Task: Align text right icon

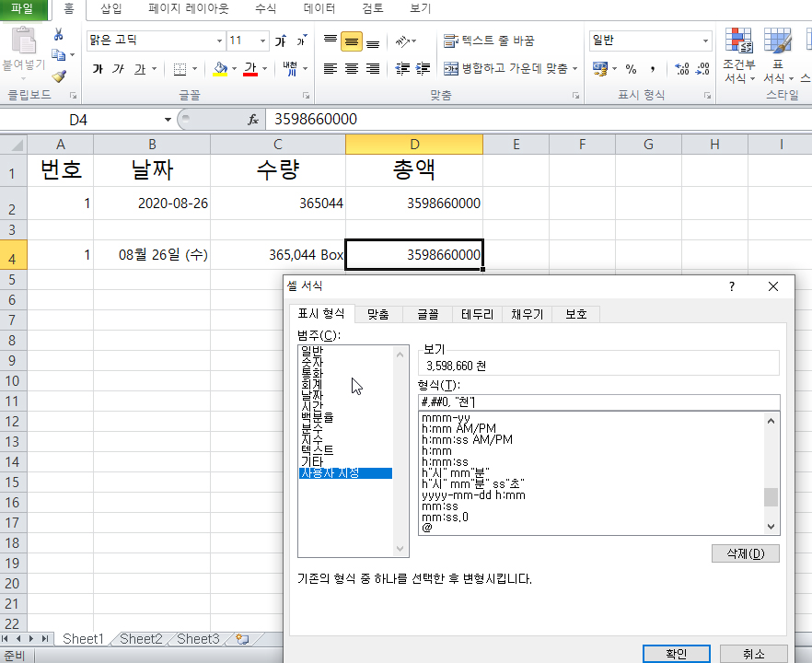Action: tap(373, 68)
